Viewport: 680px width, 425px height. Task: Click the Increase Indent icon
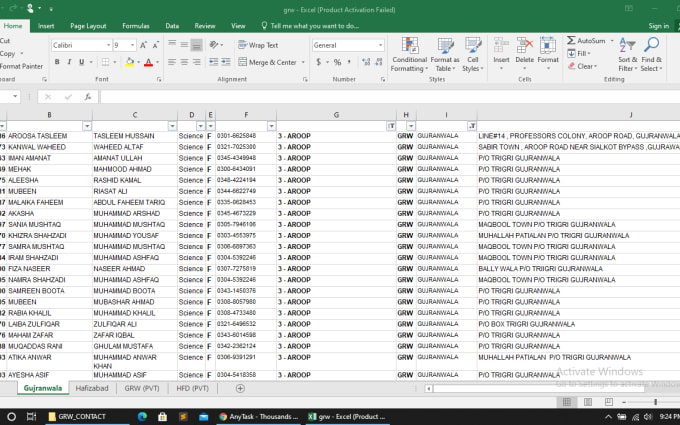226,62
